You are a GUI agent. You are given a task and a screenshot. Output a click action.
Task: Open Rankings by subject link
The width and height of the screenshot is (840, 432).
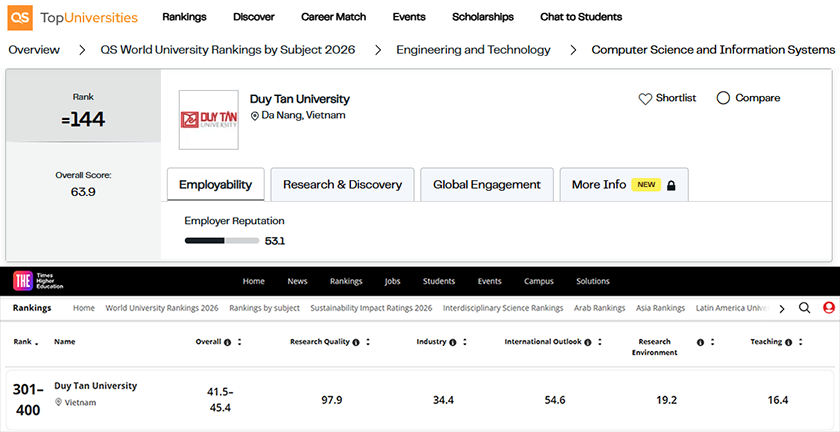coord(265,308)
